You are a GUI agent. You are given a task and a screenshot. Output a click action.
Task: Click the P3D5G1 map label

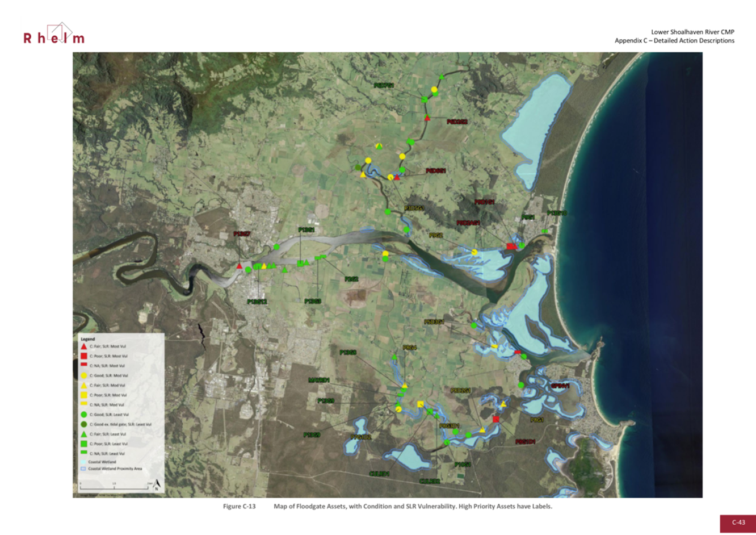click(x=414, y=208)
